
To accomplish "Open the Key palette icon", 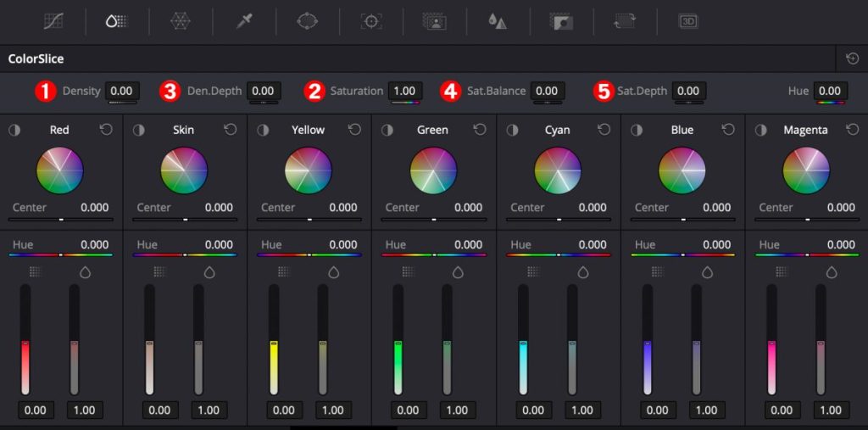I will [x=561, y=21].
